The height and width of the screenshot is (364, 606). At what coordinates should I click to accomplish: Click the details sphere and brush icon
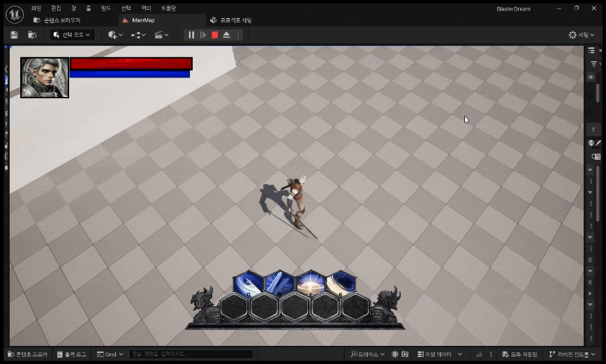594,143
